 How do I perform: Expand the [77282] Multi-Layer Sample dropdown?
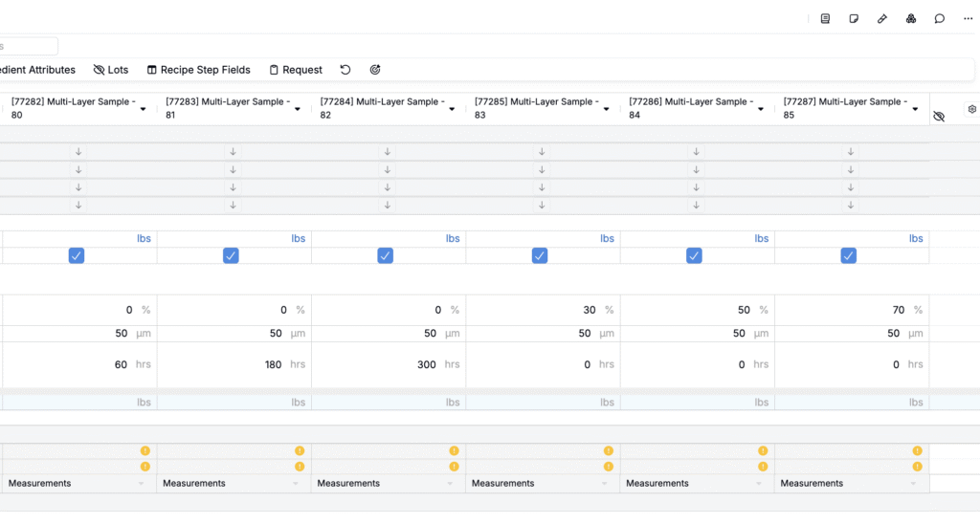point(144,109)
